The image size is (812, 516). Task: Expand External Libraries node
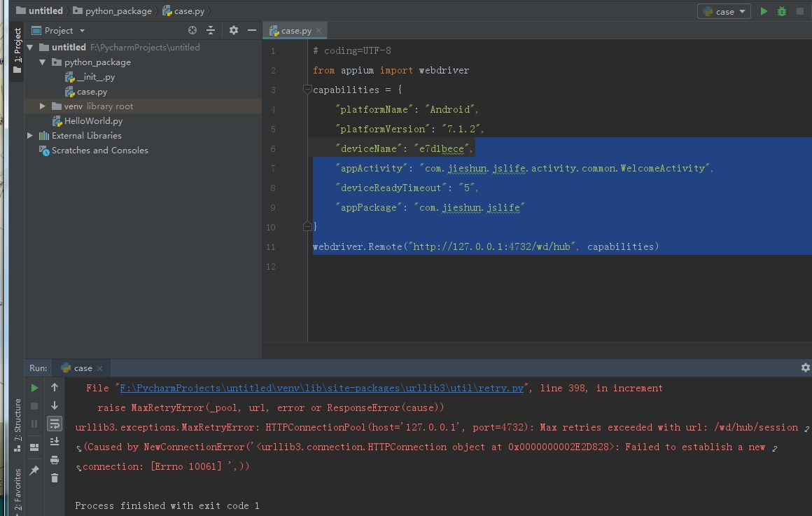tap(30, 136)
